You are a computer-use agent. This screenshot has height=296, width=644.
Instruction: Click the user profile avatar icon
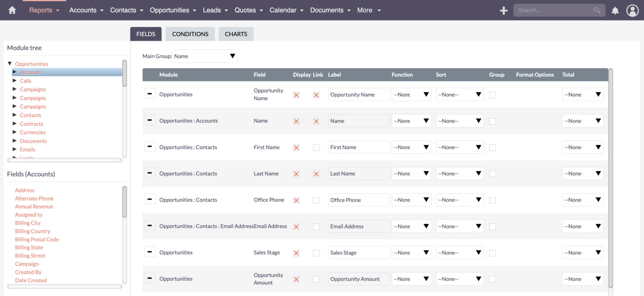tap(632, 10)
